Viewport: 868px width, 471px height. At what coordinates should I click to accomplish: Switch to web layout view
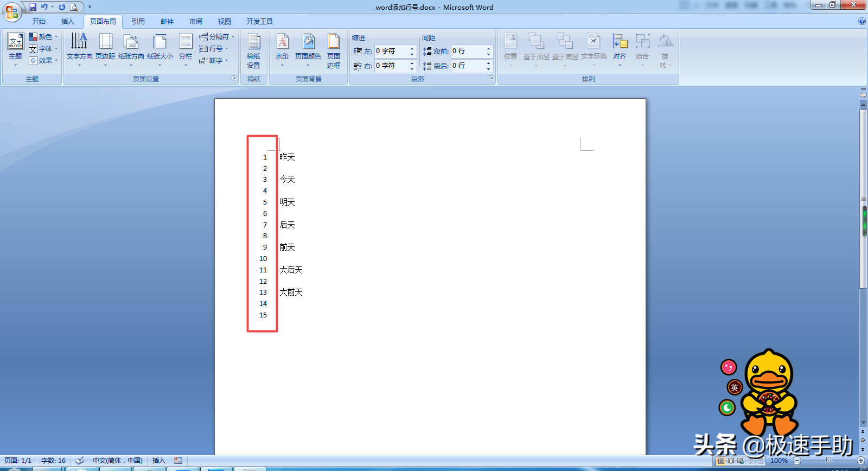pyautogui.click(x=741, y=461)
